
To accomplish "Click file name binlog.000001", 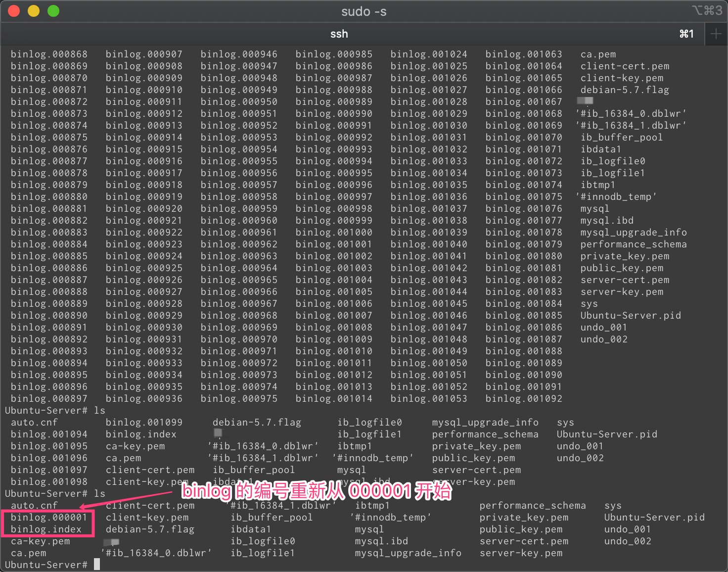I will tap(49, 517).
